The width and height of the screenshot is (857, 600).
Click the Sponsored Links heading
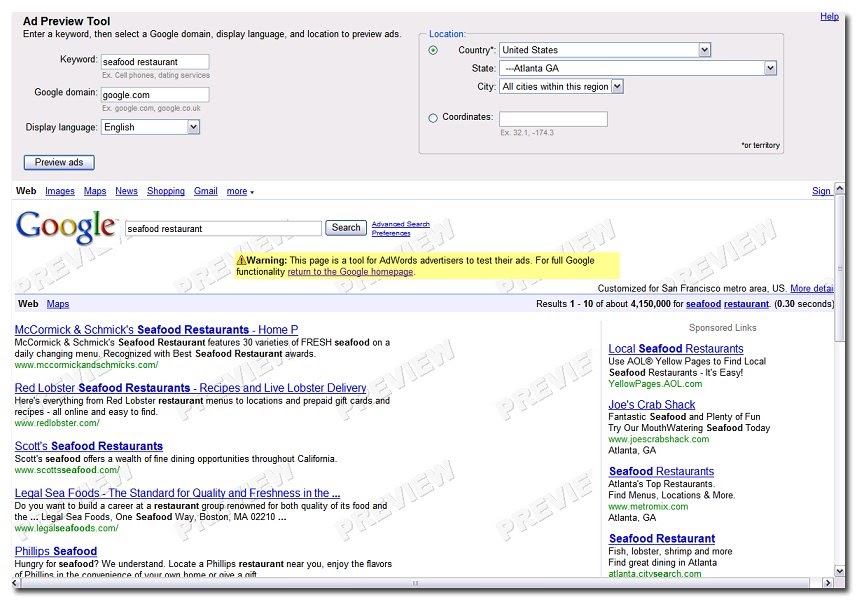pos(723,328)
